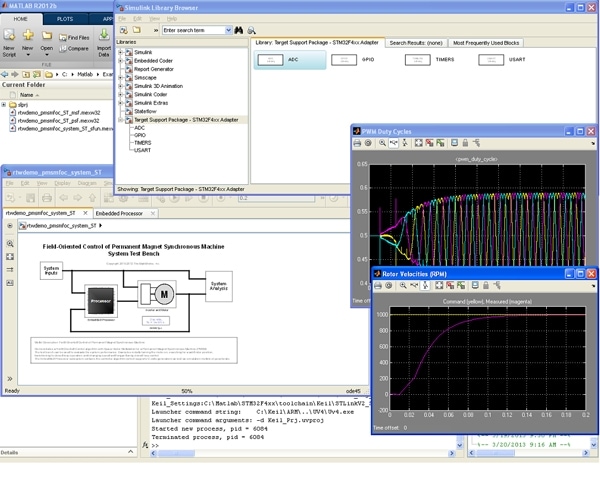This screenshot has height=480, width=600.
Task: Open the search term dropdown in Library Browser
Action: (228, 30)
